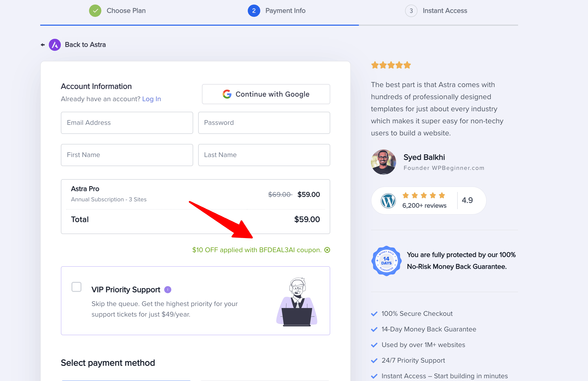Click the "100% Secure Checkout" text
588x381 pixels.
point(417,314)
